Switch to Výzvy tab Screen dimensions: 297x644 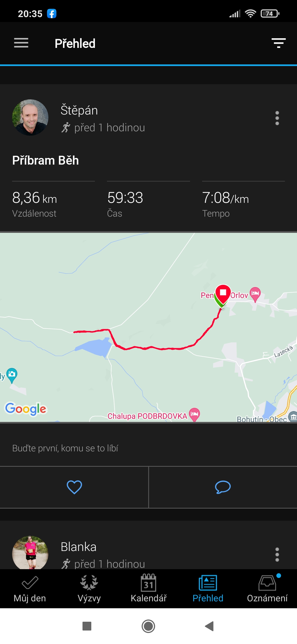tap(89, 589)
